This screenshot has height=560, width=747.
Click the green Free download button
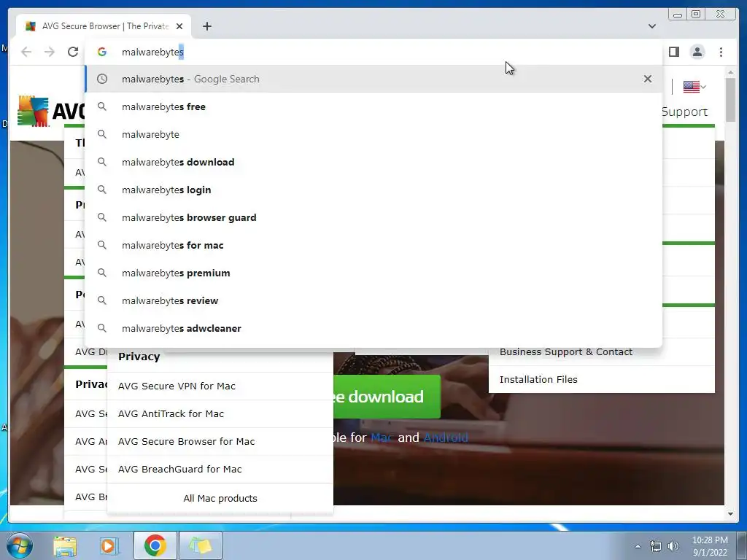[387, 397]
